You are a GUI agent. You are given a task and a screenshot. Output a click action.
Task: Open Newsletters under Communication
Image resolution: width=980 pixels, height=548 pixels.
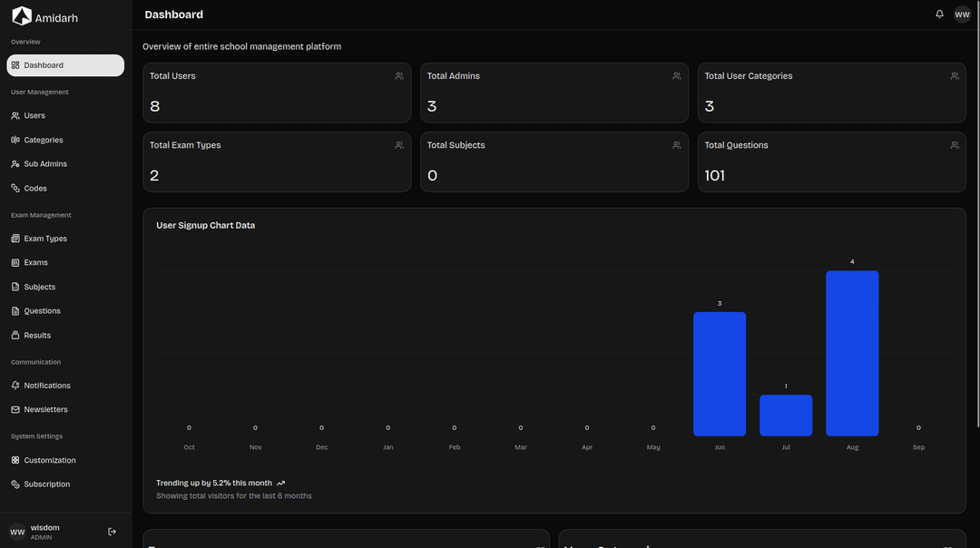(x=45, y=410)
